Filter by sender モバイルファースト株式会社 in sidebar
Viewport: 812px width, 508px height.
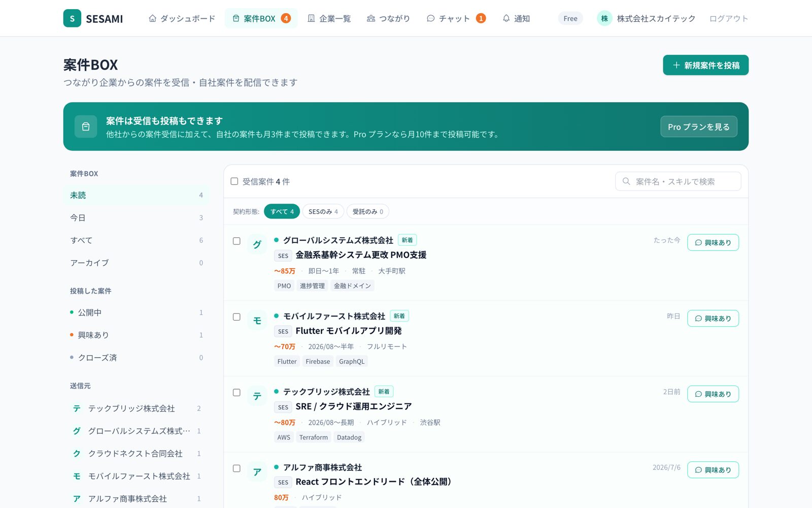click(x=136, y=476)
